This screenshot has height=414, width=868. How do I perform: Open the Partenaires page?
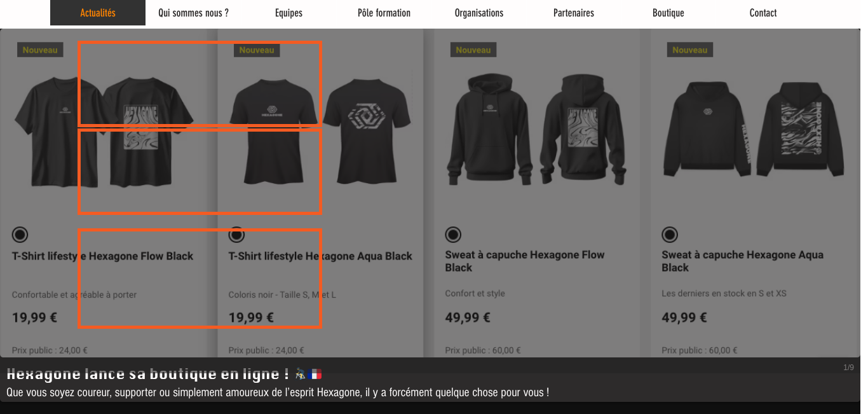[x=574, y=13]
